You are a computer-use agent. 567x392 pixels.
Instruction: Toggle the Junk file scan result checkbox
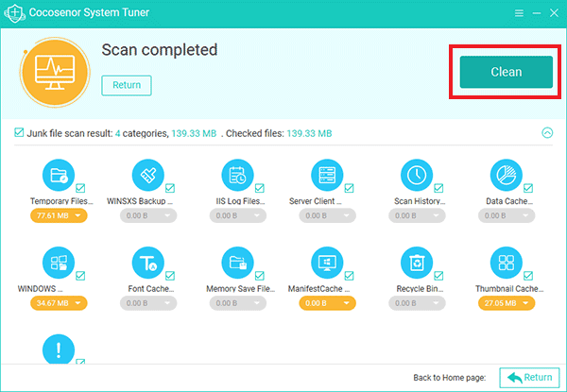point(19,132)
